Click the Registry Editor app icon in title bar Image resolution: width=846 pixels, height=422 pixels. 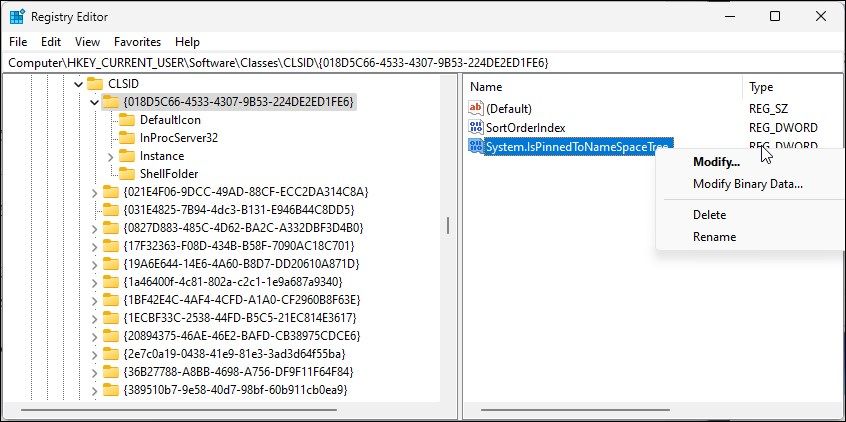(17, 17)
